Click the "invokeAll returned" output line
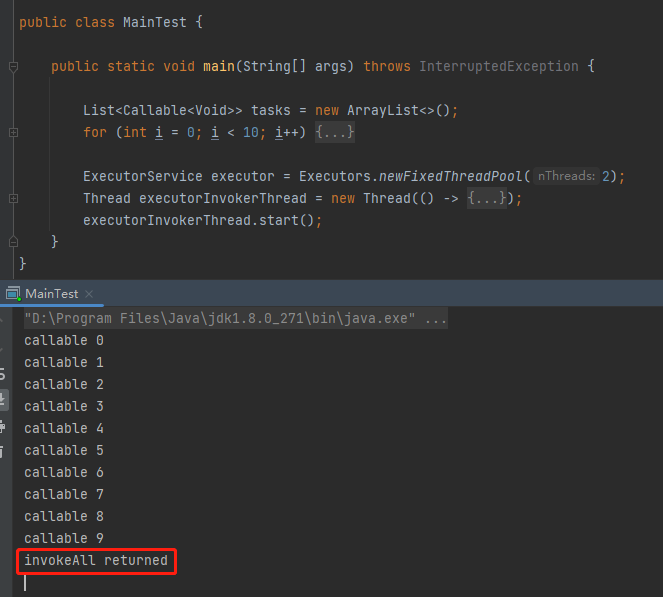 [96, 561]
